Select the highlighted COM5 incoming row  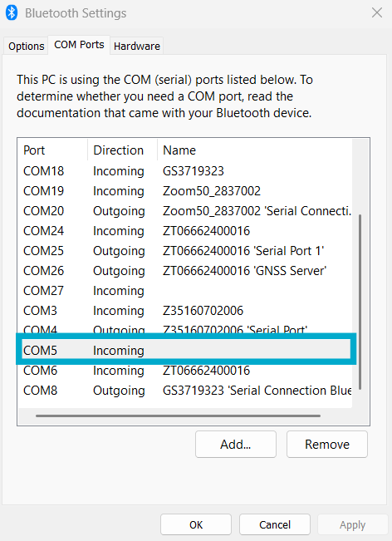click(x=186, y=349)
